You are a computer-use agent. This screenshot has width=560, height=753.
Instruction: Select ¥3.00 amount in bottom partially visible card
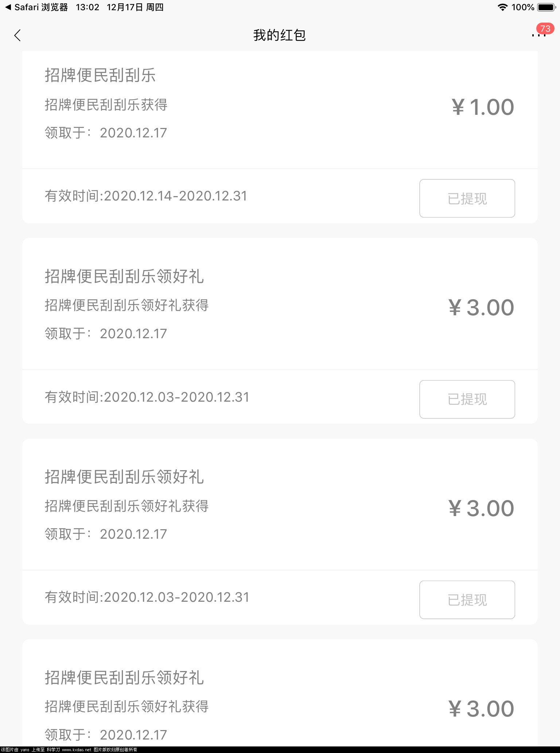[481, 709]
